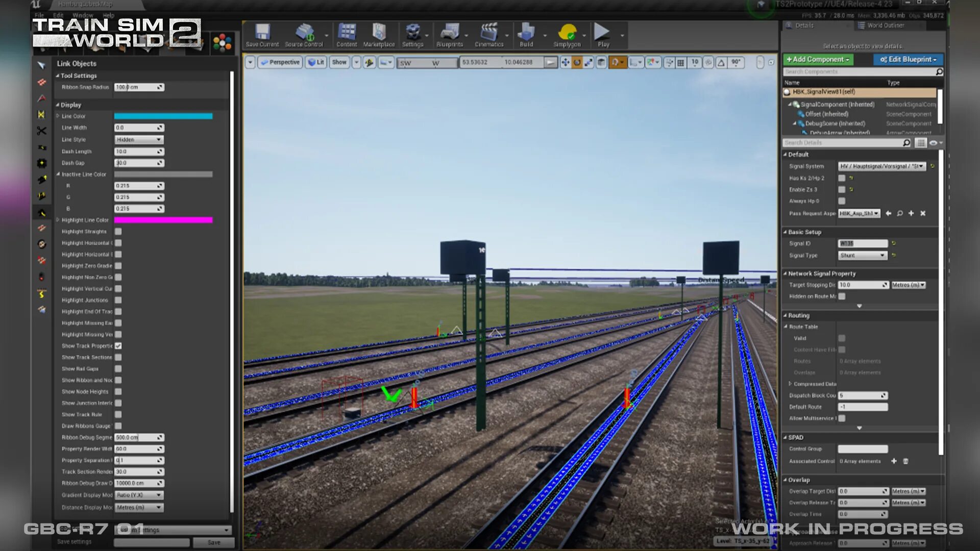Open the Line Style dropdown
Screen dimensions: 980x551
[138, 139]
